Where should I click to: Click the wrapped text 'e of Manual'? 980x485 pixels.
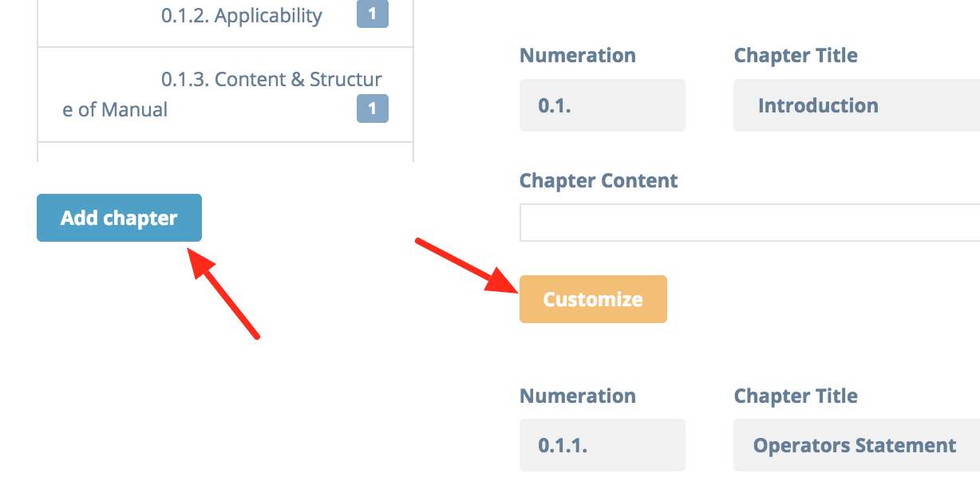point(115,109)
